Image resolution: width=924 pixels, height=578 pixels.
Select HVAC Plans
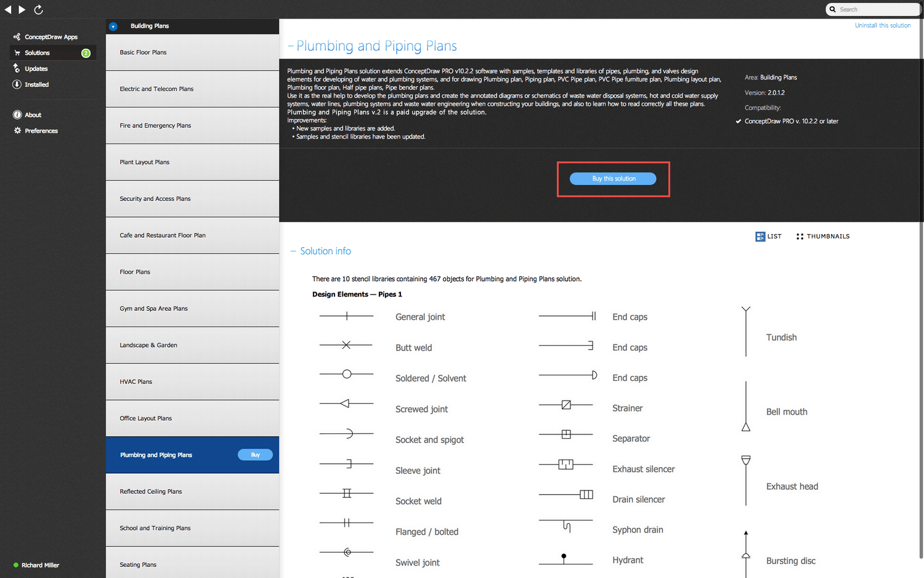[192, 382]
